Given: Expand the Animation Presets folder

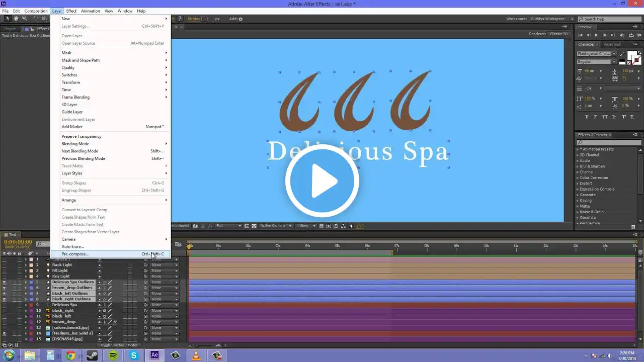Looking at the screenshot, I should [578, 149].
